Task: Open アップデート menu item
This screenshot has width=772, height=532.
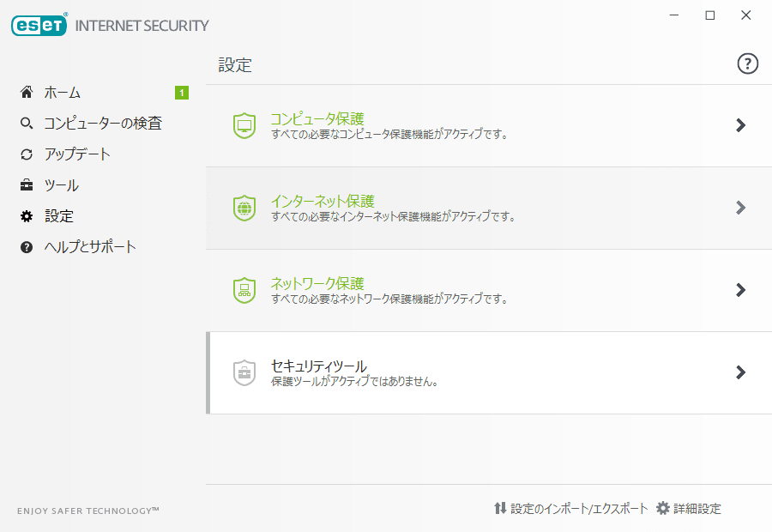Action: (77, 154)
